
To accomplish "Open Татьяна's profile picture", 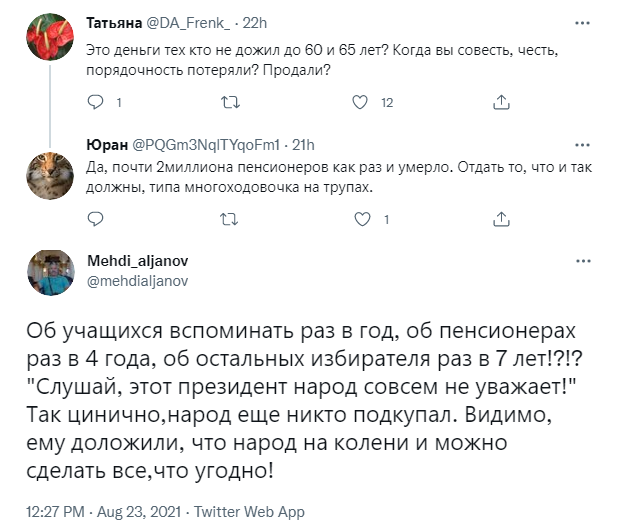I will pos(44,39).
